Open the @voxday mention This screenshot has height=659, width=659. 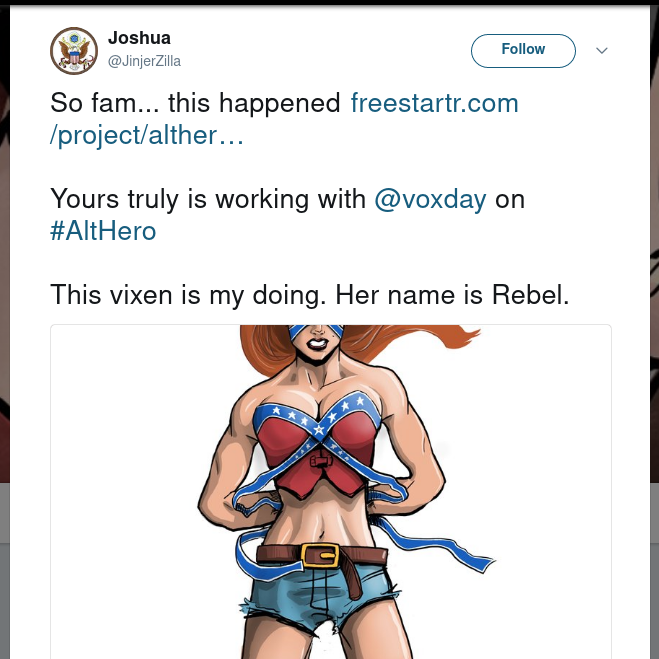click(430, 199)
